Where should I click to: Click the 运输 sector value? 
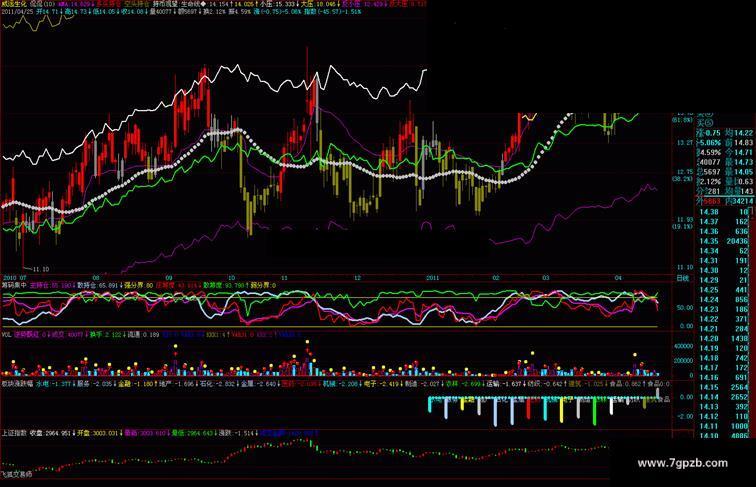[504, 384]
